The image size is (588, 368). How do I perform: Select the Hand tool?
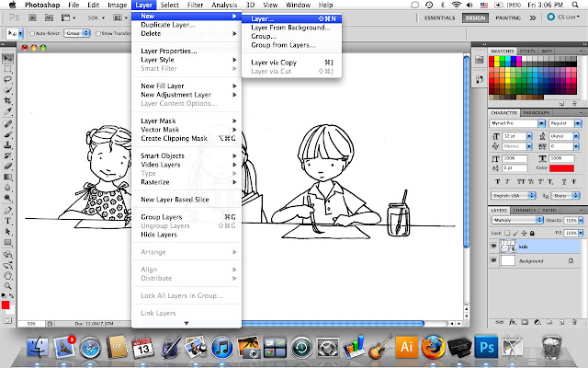[x=7, y=276]
